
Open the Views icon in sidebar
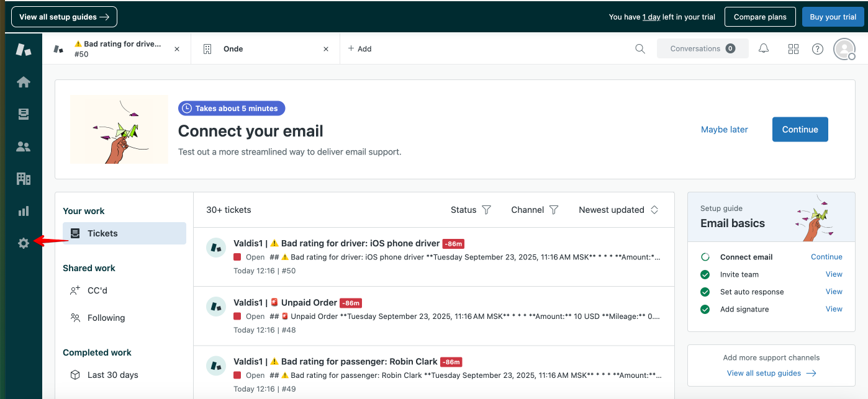click(x=24, y=114)
